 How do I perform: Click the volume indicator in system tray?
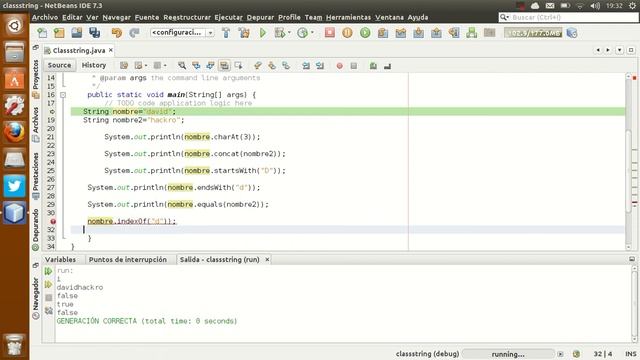595,6
